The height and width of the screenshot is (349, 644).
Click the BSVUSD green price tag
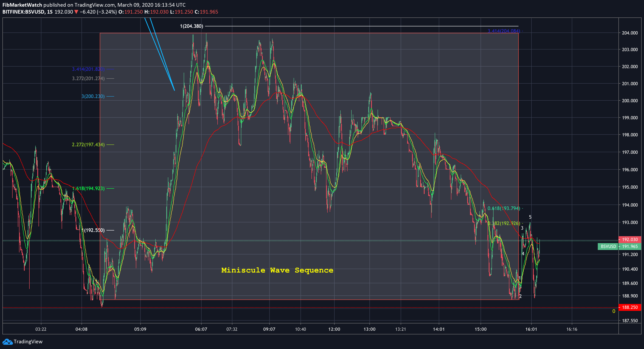pyautogui.click(x=608, y=246)
